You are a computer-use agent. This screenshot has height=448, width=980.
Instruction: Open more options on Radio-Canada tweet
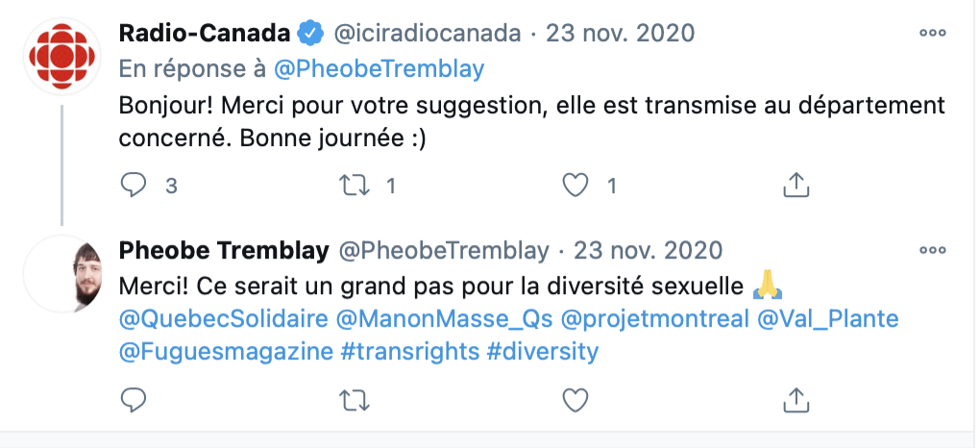coord(933,33)
